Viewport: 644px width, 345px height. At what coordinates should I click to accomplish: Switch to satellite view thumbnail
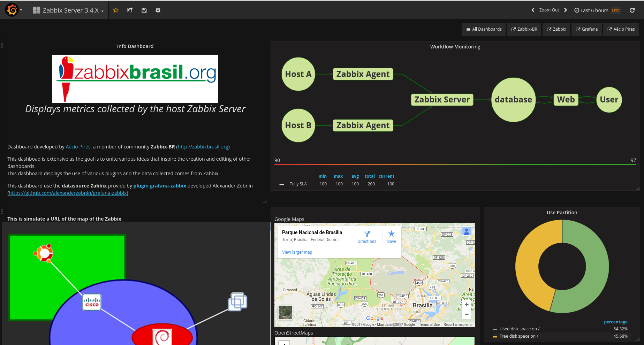(285, 312)
